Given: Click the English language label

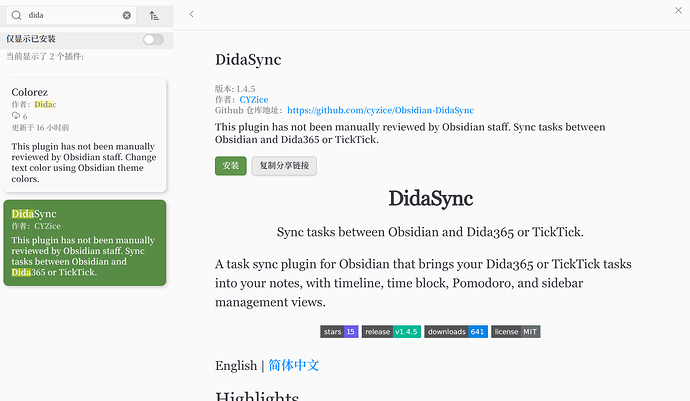Looking at the screenshot, I should click(236, 365).
